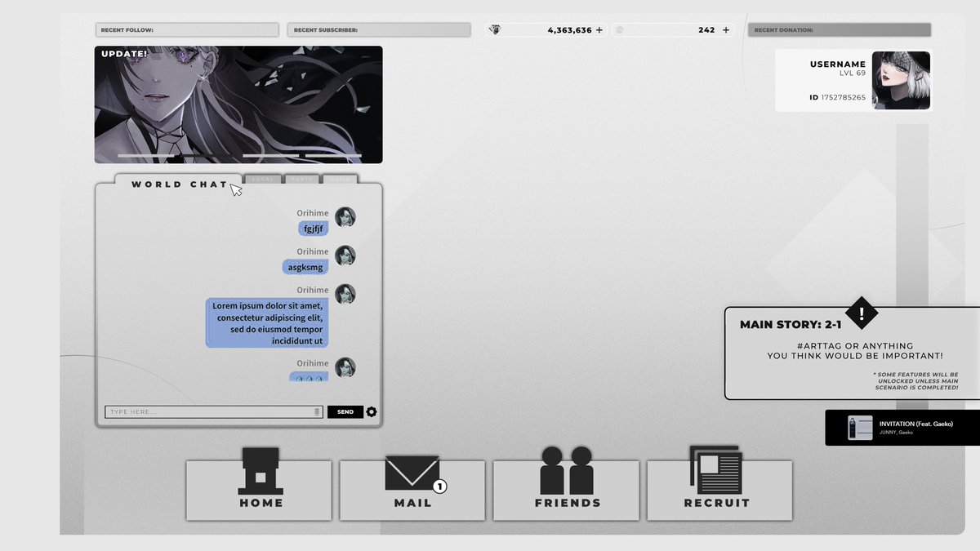Switch to the Party chat tab
Viewport: 980px width, 551px height.
[x=301, y=179]
